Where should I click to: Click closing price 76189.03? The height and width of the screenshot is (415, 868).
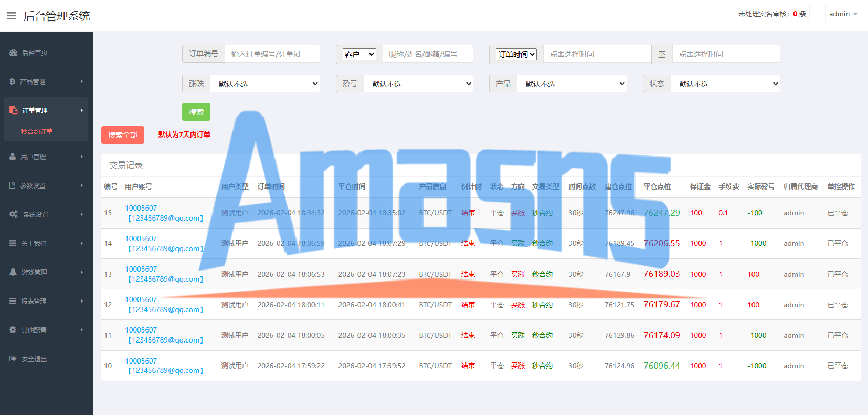pos(662,274)
